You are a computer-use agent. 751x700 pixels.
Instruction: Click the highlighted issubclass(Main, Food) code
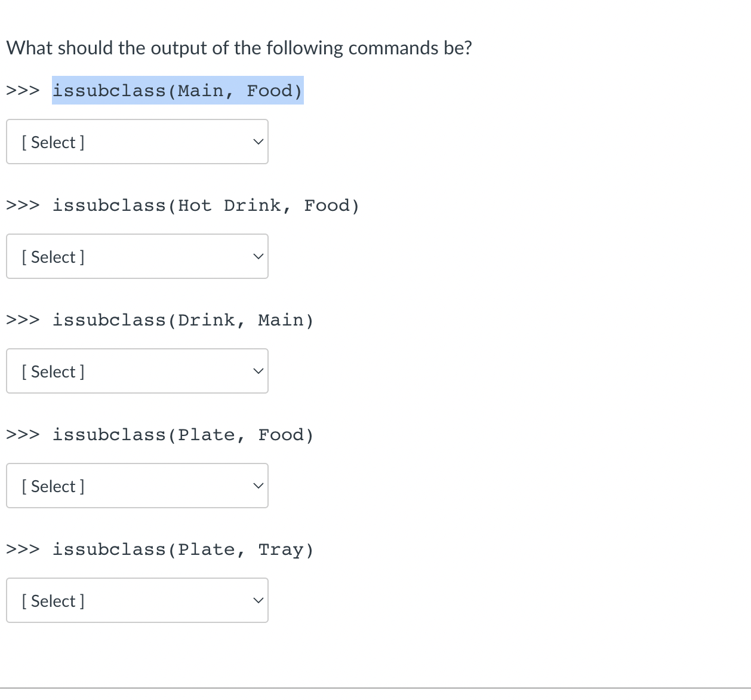pyautogui.click(x=177, y=90)
